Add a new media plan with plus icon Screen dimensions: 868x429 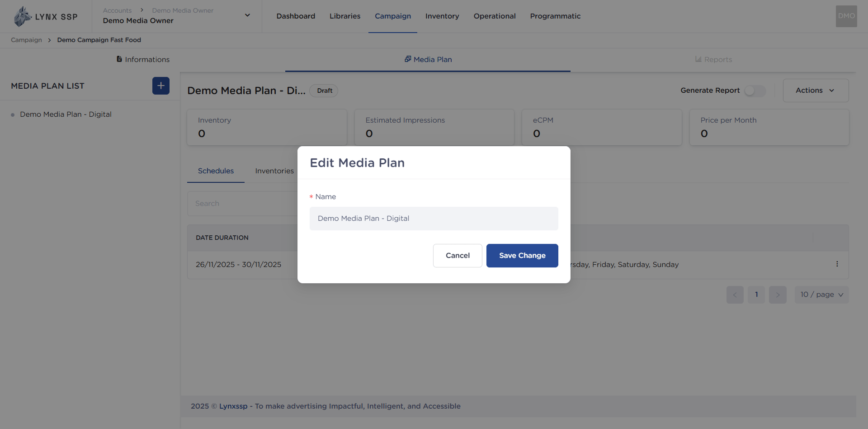(161, 86)
